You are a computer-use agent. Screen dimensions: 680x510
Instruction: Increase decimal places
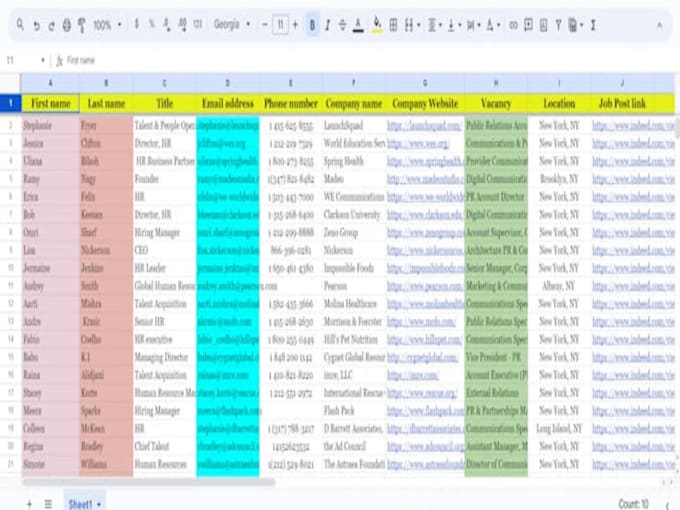click(182, 25)
